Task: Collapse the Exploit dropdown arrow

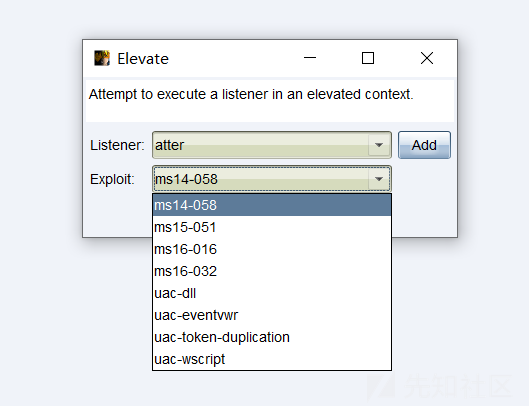Action: coord(379,179)
